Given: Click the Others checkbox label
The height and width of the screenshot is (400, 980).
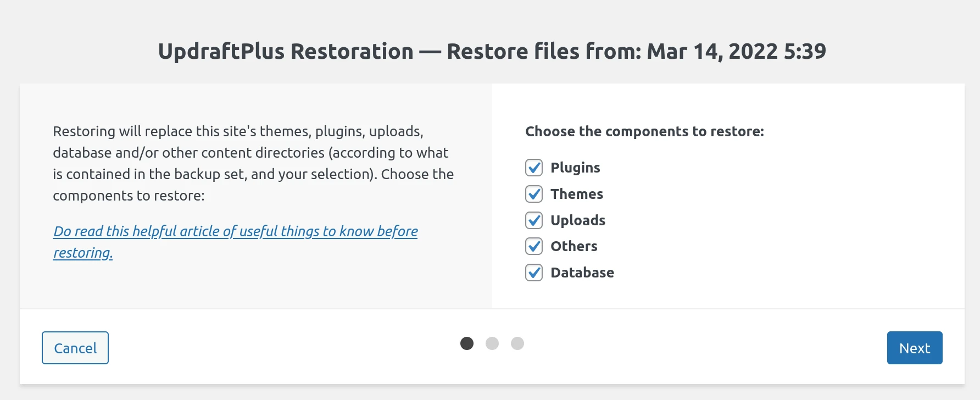Looking at the screenshot, I should [573, 246].
